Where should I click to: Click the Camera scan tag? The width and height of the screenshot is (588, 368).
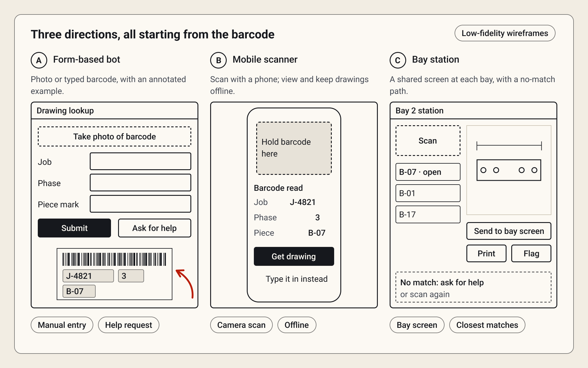[241, 325]
